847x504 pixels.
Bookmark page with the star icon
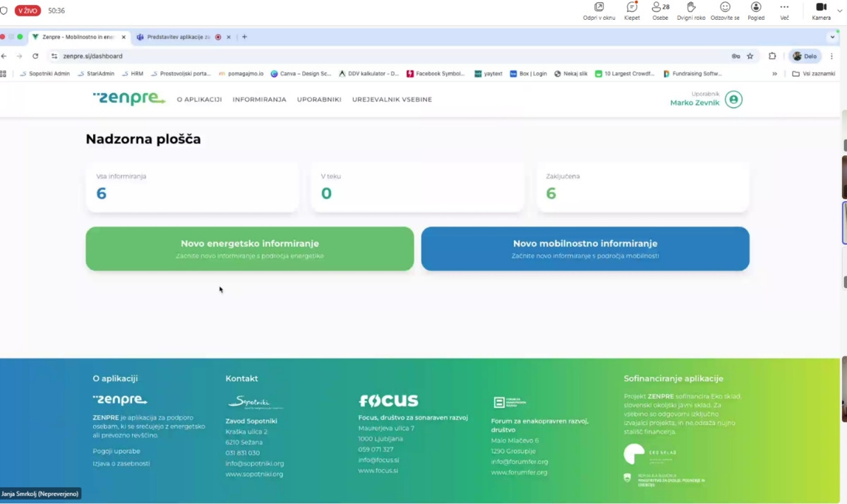click(750, 56)
